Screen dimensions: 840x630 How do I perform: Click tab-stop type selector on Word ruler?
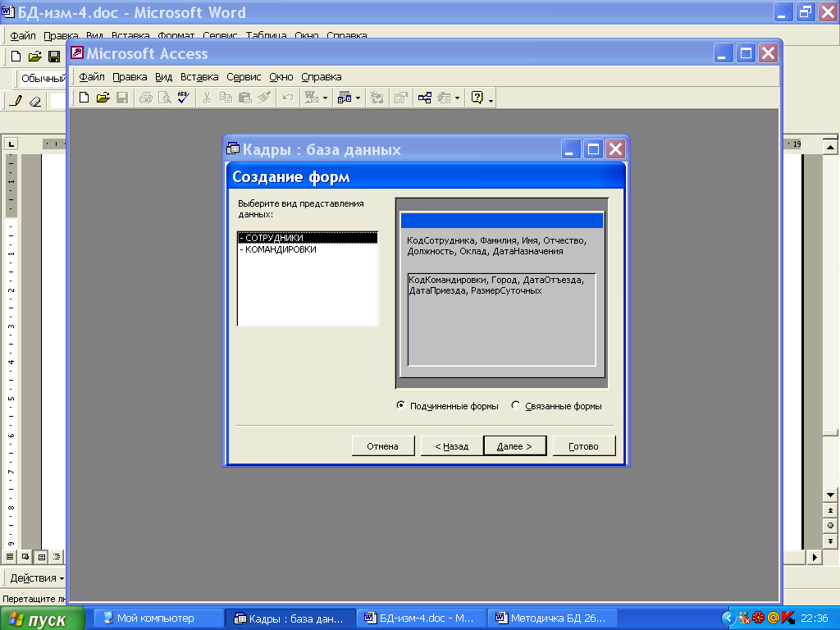11,144
